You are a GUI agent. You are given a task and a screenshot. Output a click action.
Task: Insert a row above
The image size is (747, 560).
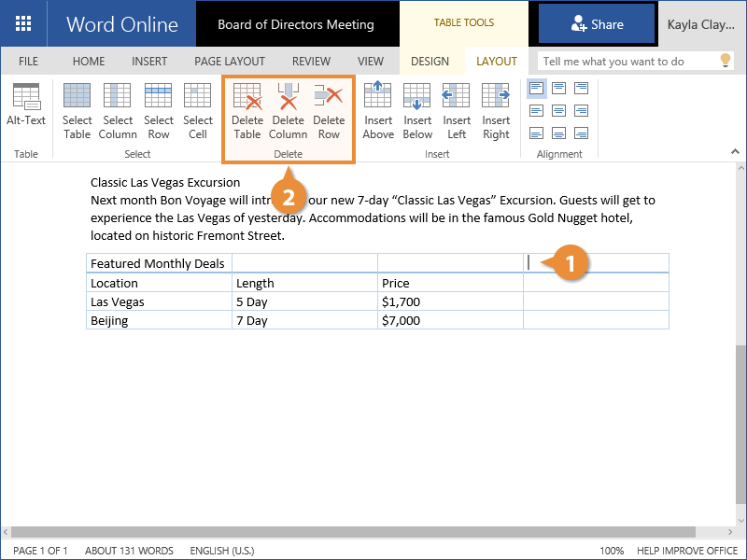click(x=378, y=111)
